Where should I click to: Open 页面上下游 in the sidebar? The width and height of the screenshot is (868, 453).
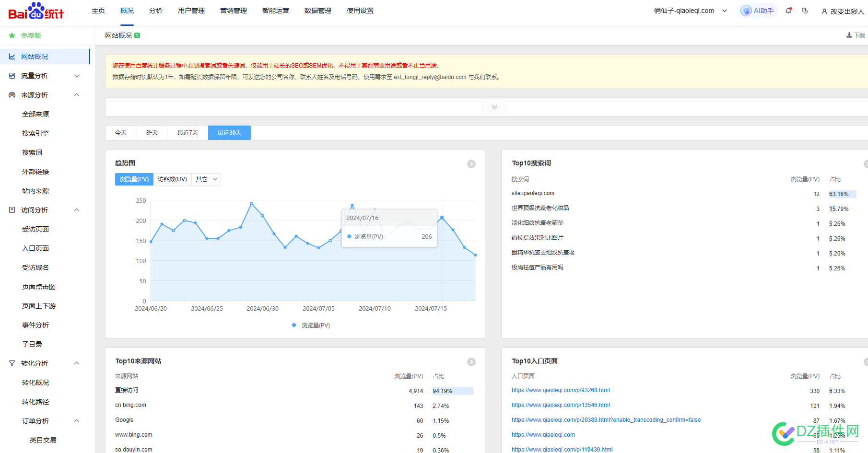pos(39,306)
